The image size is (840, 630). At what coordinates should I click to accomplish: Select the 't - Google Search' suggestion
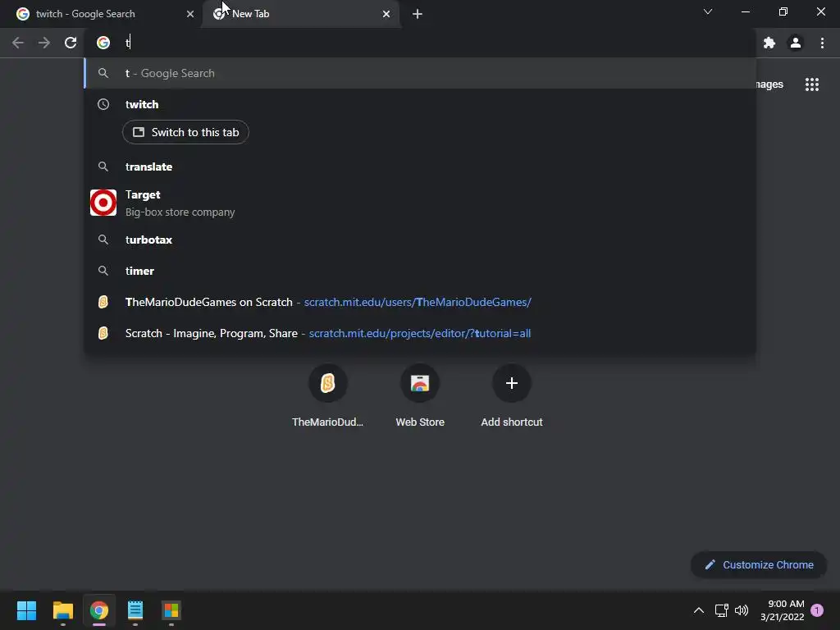point(420,73)
